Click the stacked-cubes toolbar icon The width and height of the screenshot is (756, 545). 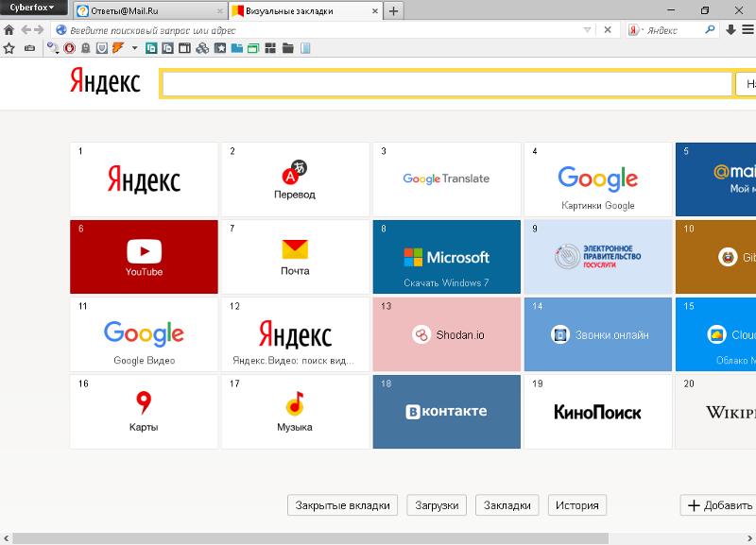click(x=202, y=48)
